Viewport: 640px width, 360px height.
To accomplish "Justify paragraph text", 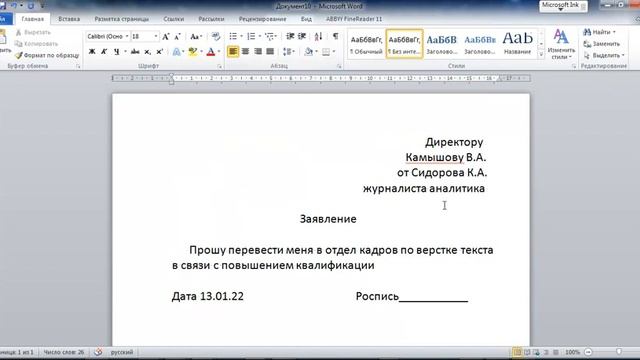I will [270, 52].
